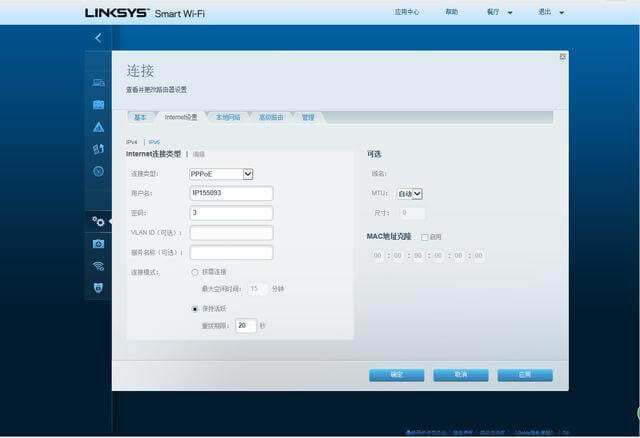The image size is (640, 438).
Task: Switch to the 本地网络 tab
Action: pyautogui.click(x=228, y=118)
